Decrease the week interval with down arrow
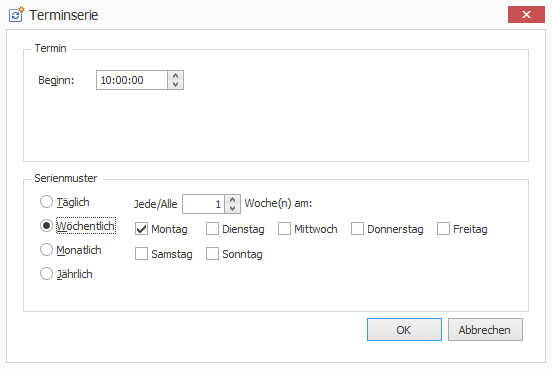Image resolution: width=552 pixels, height=369 pixels. click(232, 208)
